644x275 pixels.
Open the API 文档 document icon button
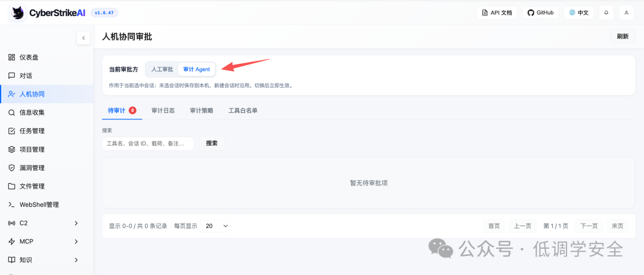click(x=497, y=13)
